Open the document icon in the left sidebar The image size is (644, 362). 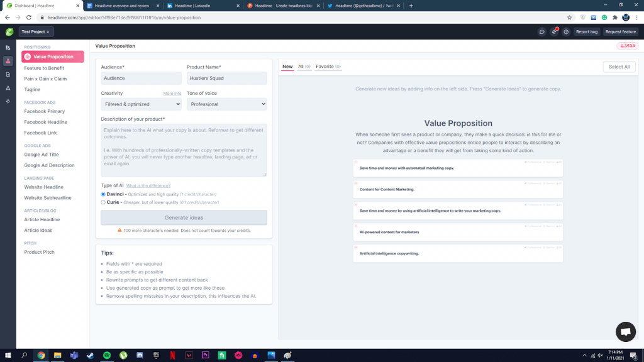8,74
